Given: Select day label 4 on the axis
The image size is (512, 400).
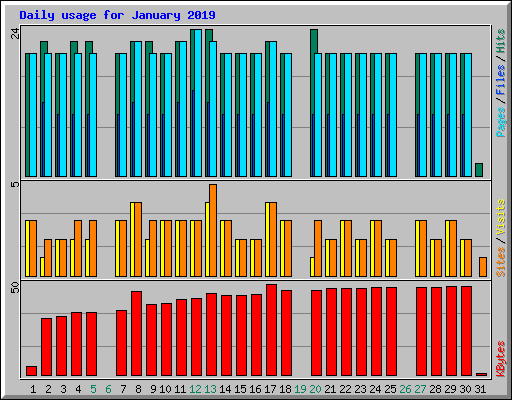Looking at the screenshot, I should tap(78, 389).
